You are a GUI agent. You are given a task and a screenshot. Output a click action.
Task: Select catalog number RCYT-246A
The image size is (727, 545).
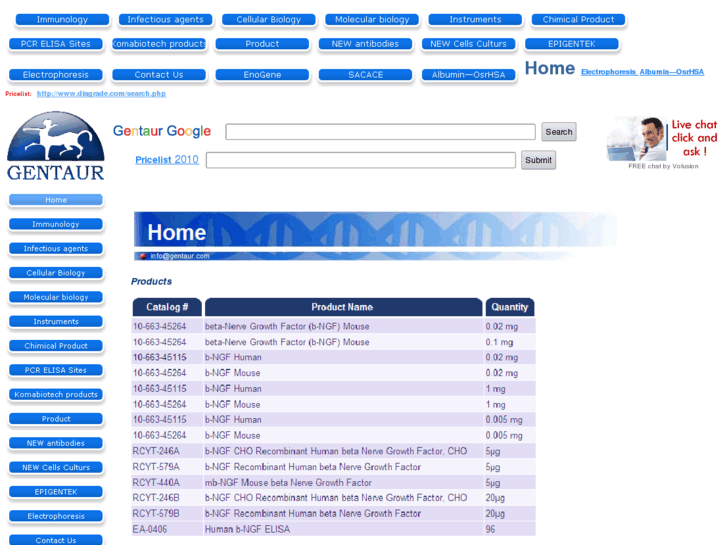(x=156, y=451)
